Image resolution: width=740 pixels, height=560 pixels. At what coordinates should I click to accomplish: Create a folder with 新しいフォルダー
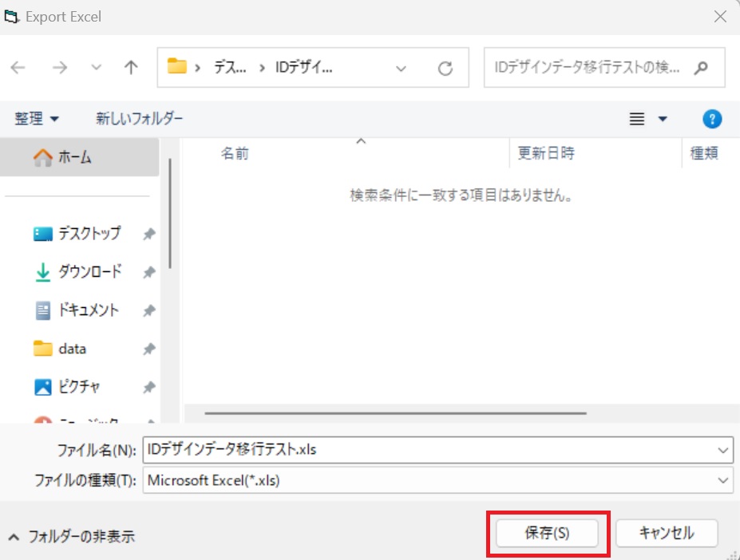[138, 118]
